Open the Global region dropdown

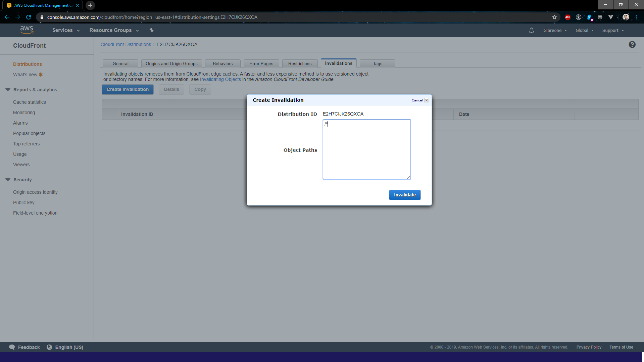585,31
